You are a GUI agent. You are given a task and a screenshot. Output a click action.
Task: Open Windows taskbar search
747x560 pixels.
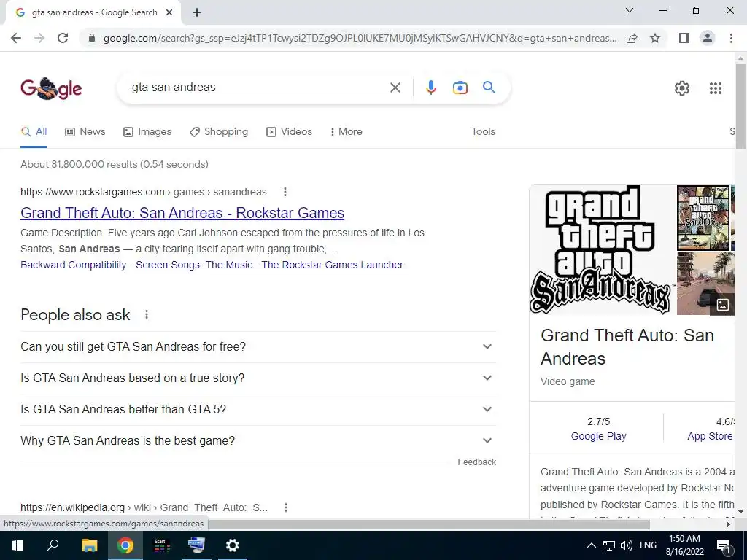[x=53, y=545]
